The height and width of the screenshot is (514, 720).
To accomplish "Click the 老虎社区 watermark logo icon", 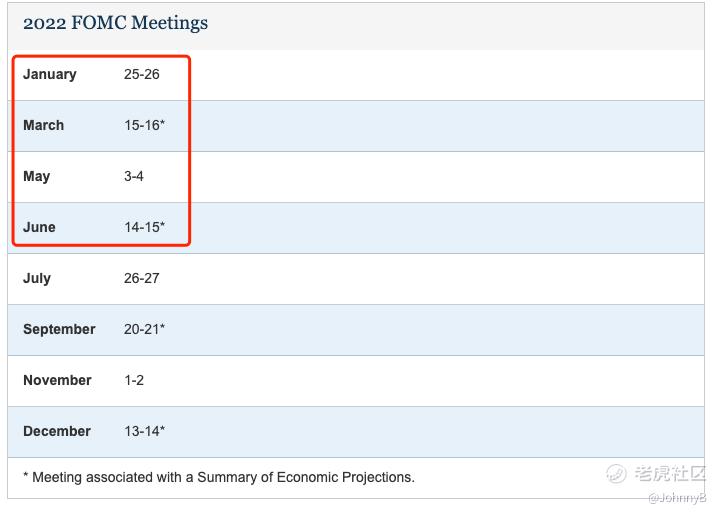I will (x=617, y=473).
